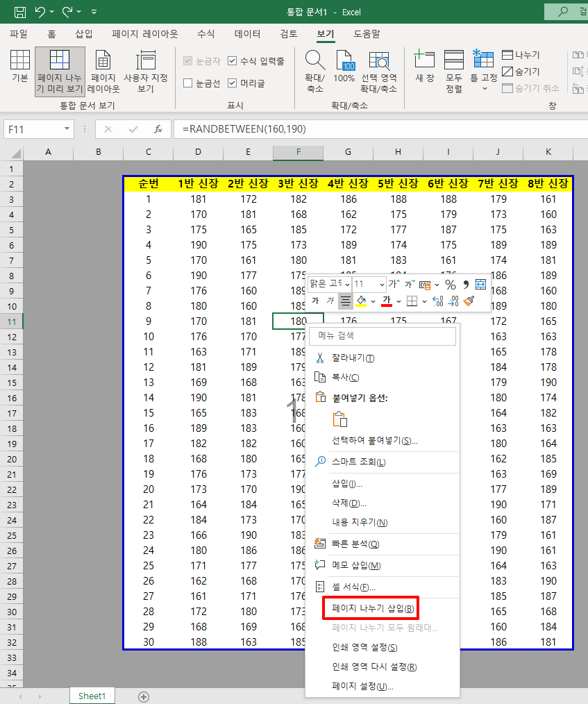Click the 숨기기 (Hide window) icon
This screenshot has height=704, width=588.
507,72
